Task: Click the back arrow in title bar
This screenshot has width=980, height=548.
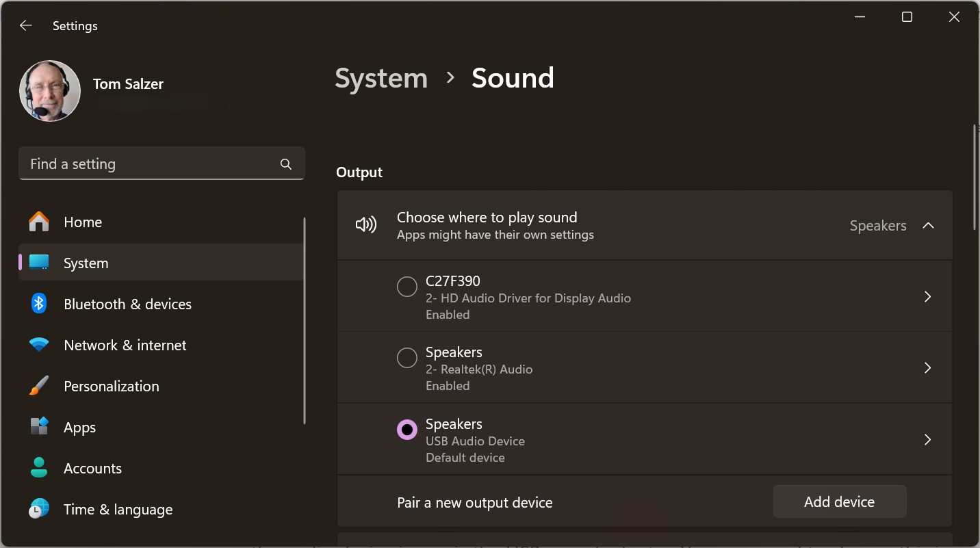Action: point(26,25)
